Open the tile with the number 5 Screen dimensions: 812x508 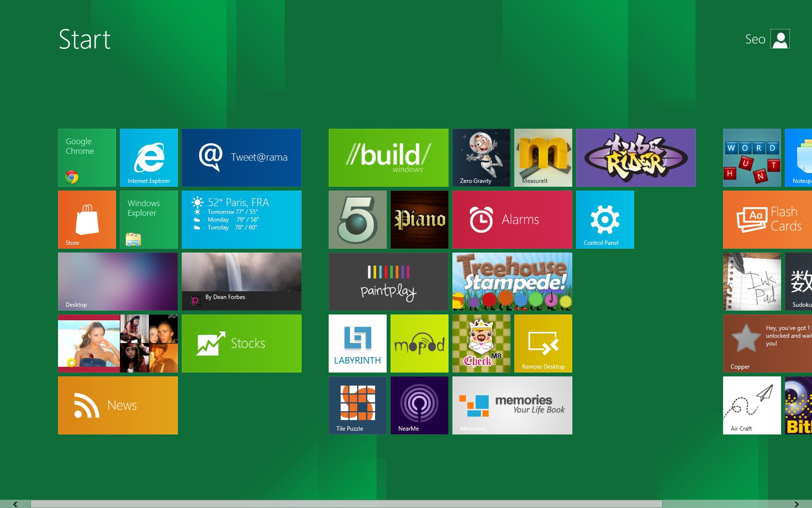358,220
